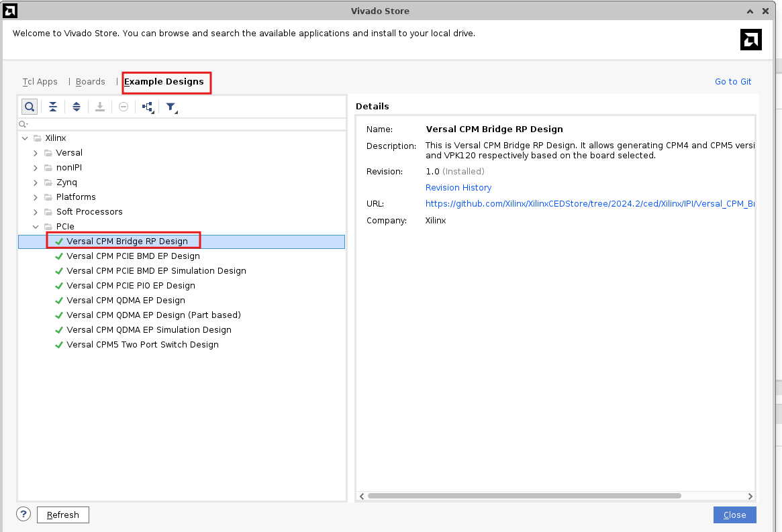Image resolution: width=782 pixels, height=532 pixels.
Task: Open the Revision History link
Action: point(458,188)
